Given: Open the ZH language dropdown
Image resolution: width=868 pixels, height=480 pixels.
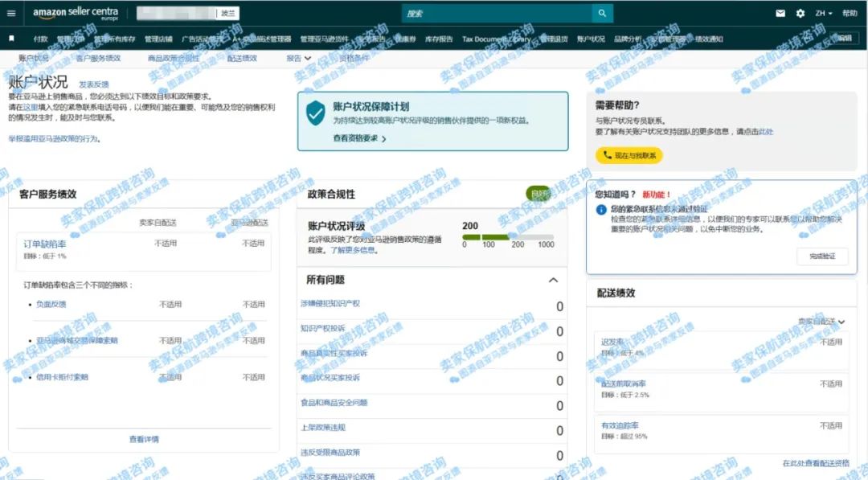Looking at the screenshot, I should [823, 14].
